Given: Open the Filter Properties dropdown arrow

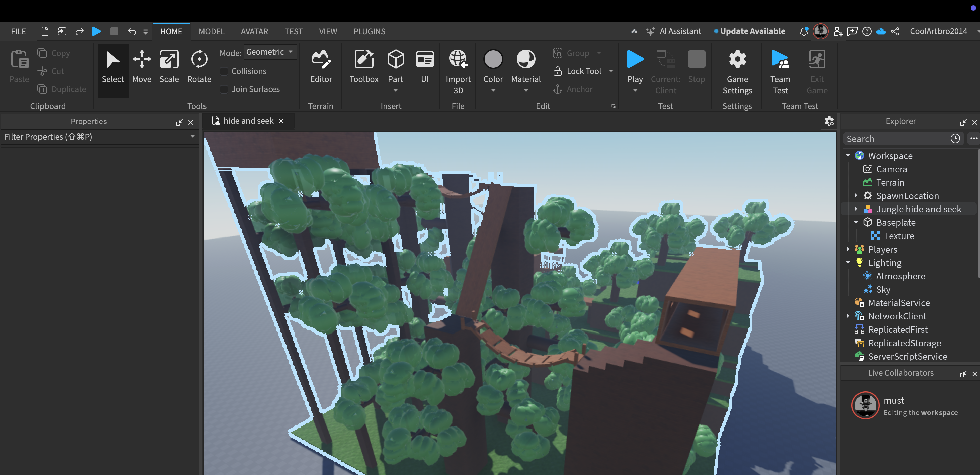Looking at the screenshot, I should [x=192, y=136].
